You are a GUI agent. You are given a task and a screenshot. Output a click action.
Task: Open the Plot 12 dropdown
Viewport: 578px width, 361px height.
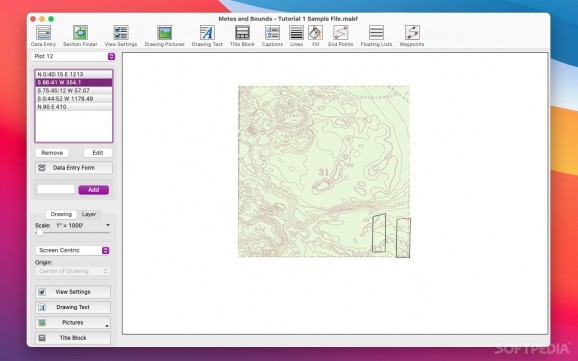73,56
